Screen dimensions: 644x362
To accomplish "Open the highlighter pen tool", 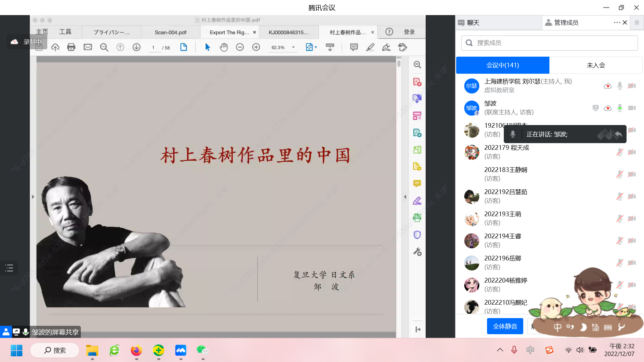I will tap(370, 47).
